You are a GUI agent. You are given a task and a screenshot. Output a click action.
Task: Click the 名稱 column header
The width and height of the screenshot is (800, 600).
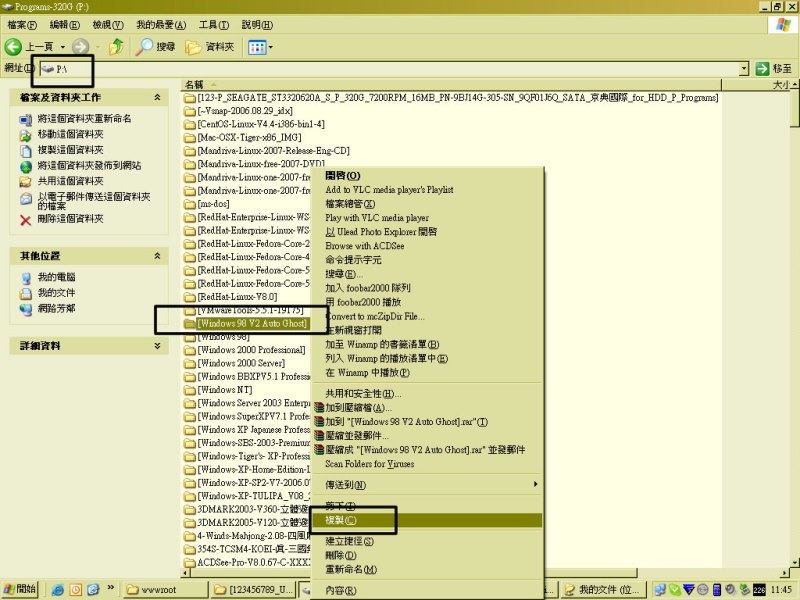click(x=451, y=85)
